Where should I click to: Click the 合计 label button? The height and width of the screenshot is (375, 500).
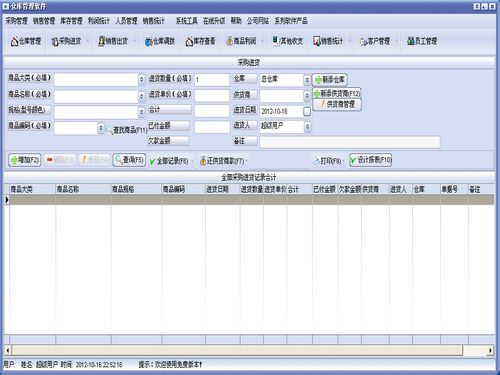click(x=170, y=110)
